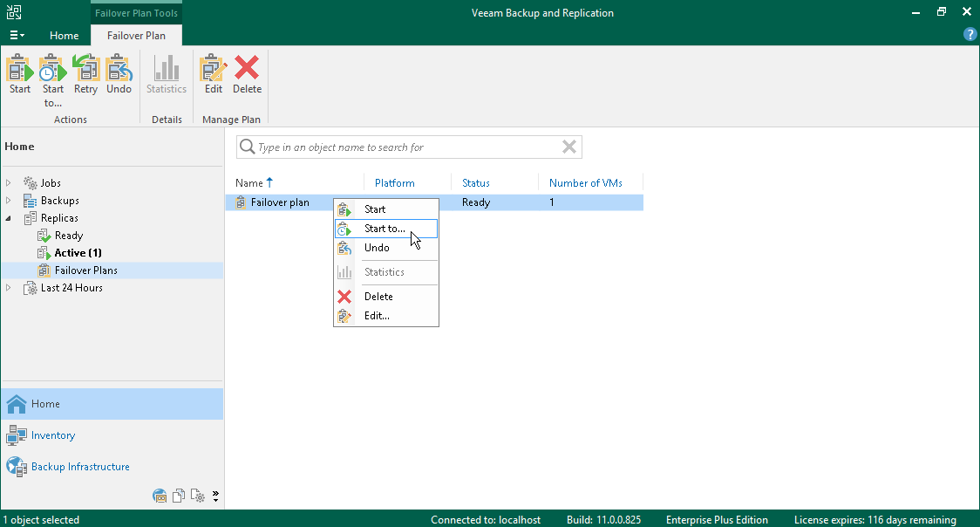Choose Start to... in the context menu
The height and width of the screenshot is (527, 980).
tap(385, 229)
